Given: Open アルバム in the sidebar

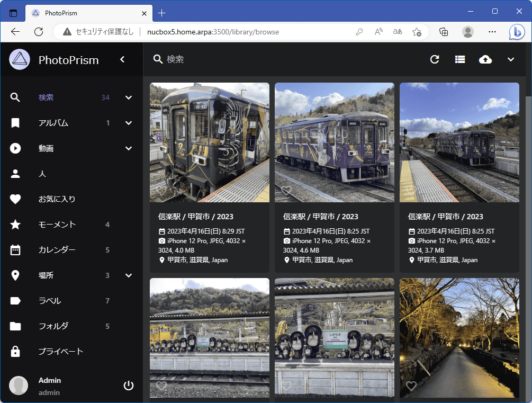Looking at the screenshot, I should point(53,123).
